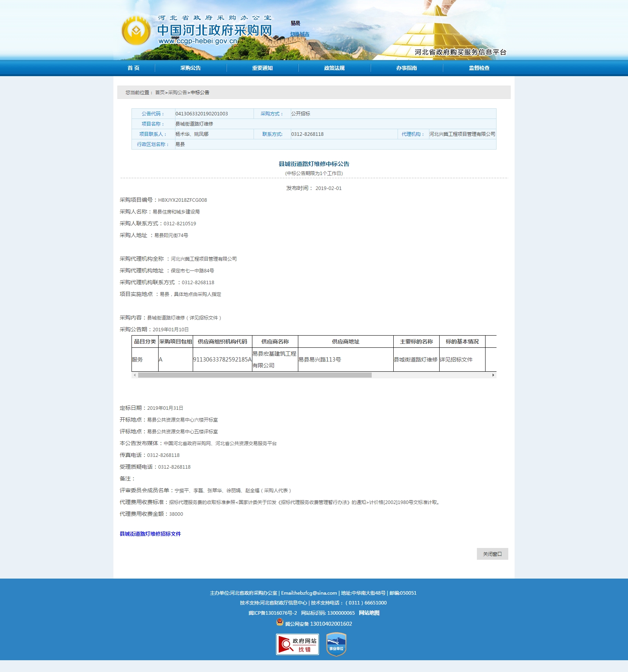Screen dimensions: 628x672
Task: Click the table's right scroll arrow
Action: (x=493, y=375)
